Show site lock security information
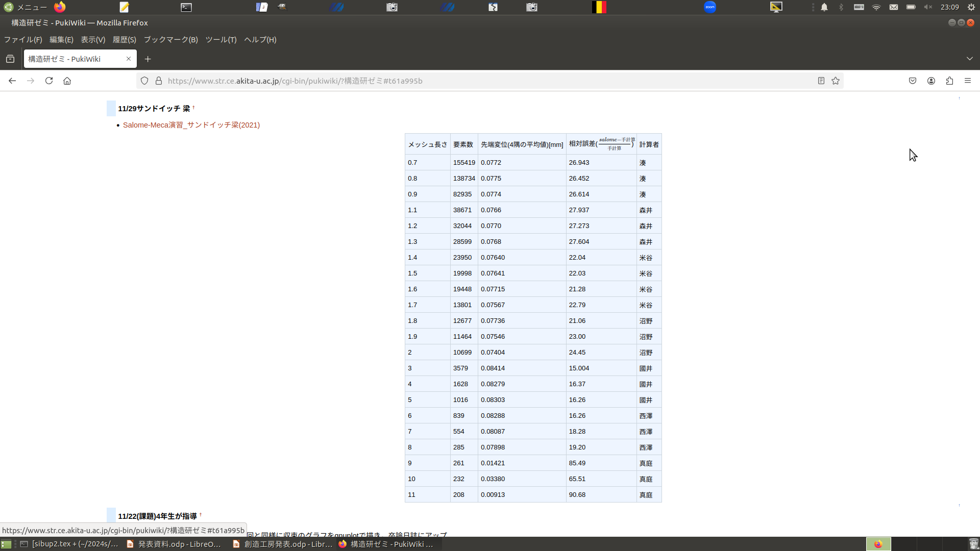980x551 pixels. [x=159, y=81]
